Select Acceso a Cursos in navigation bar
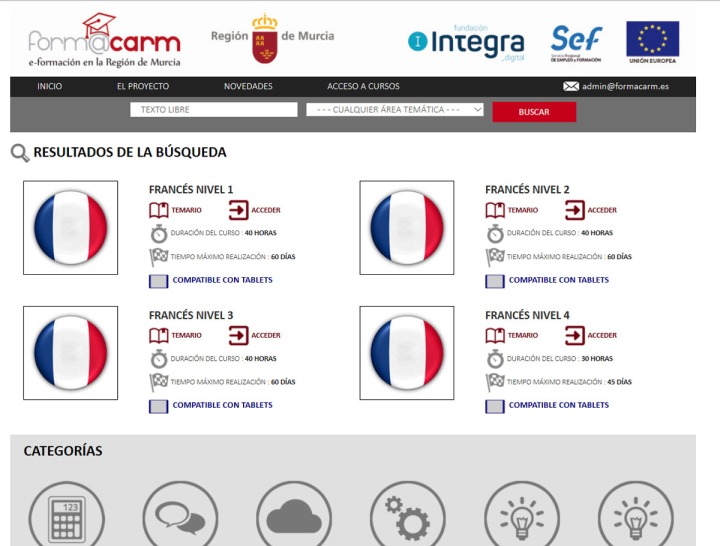Viewport: 720px width, 546px height. point(363,87)
